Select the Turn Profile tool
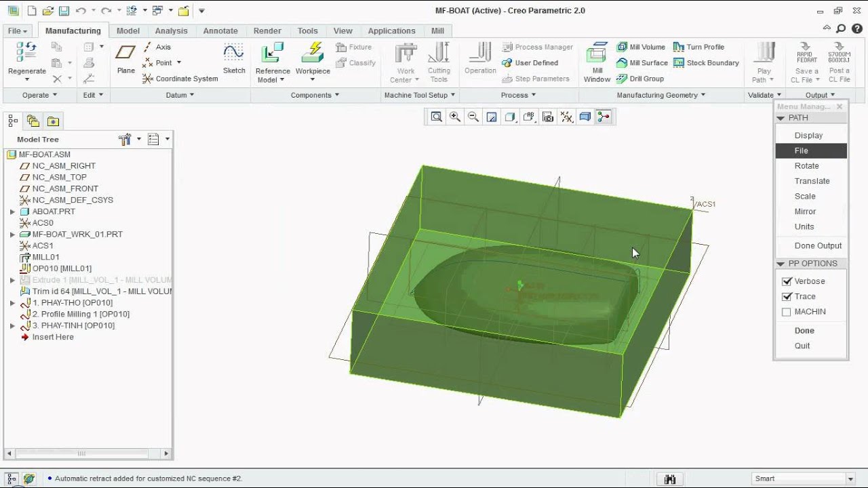Viewport: 868px width, 488px height. click(x=698, y=47)
